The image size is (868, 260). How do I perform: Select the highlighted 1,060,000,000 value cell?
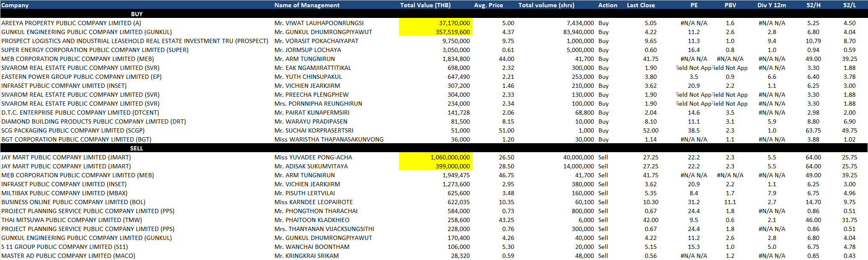[x=436, y=157]
